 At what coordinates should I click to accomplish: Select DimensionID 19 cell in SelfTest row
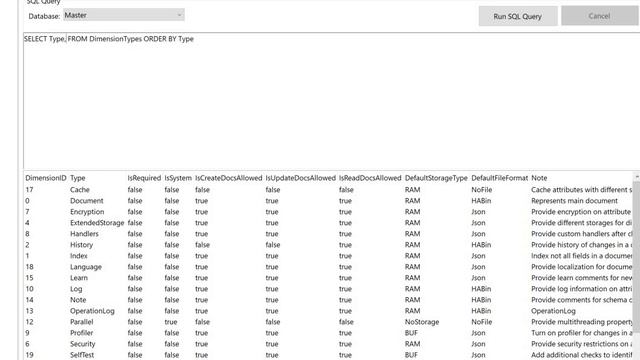(29, 355)
